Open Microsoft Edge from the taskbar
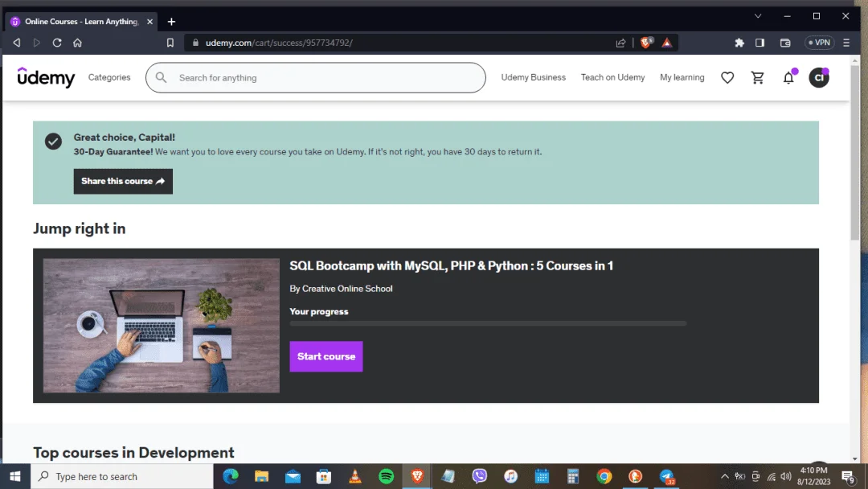 point(231,476)
